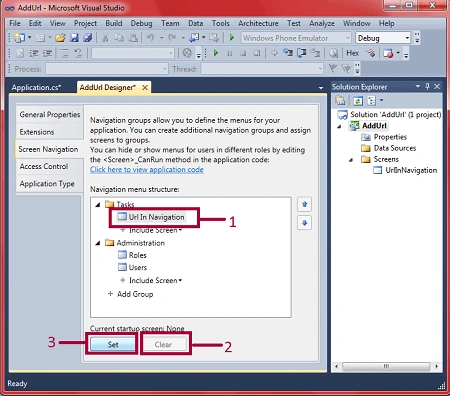Select the Users screen item
Image resolution: width=450 pixels, height=396 pixels.
coord(132,267)
